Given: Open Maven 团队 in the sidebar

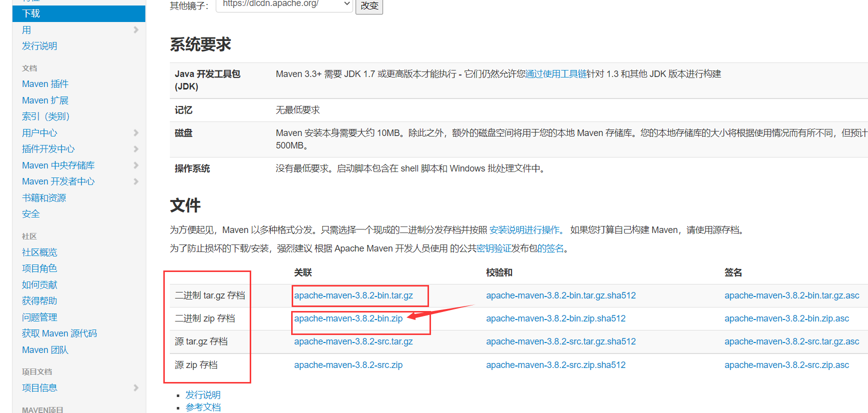Looking at the screenshot, I should tap(45, 350).
